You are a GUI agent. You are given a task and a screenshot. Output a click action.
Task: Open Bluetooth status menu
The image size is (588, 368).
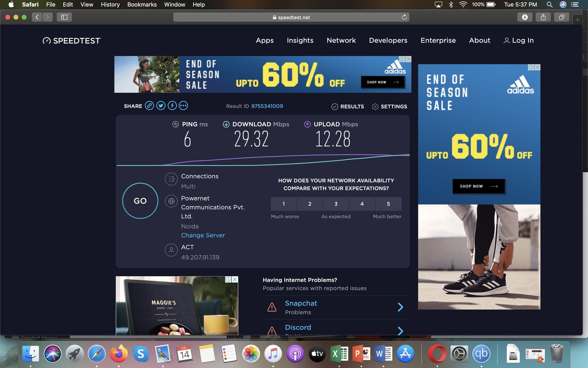[x=451, y=4]
